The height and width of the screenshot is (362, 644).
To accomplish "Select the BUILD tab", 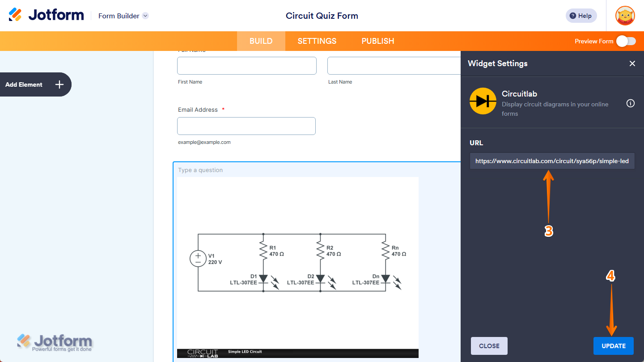I will pos(261,41).
